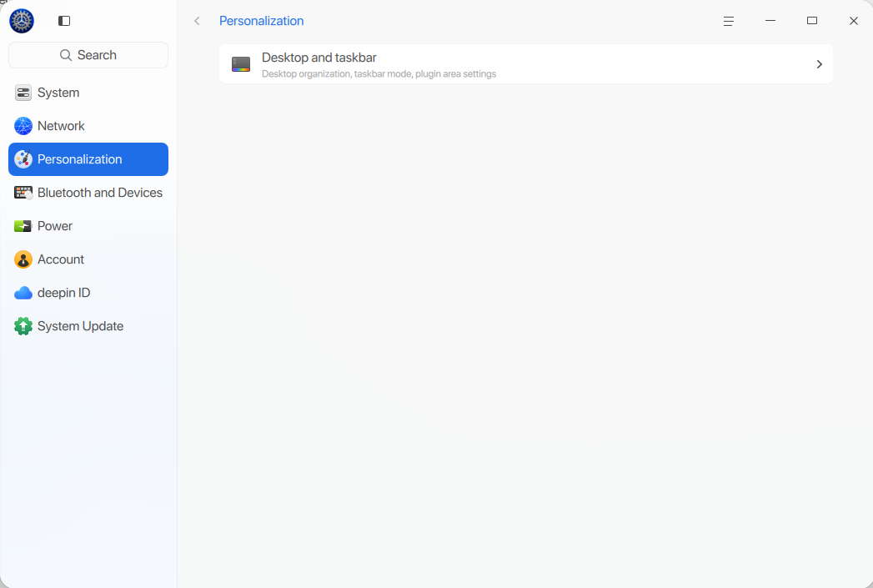Click the Account user avatar icon

23,259
